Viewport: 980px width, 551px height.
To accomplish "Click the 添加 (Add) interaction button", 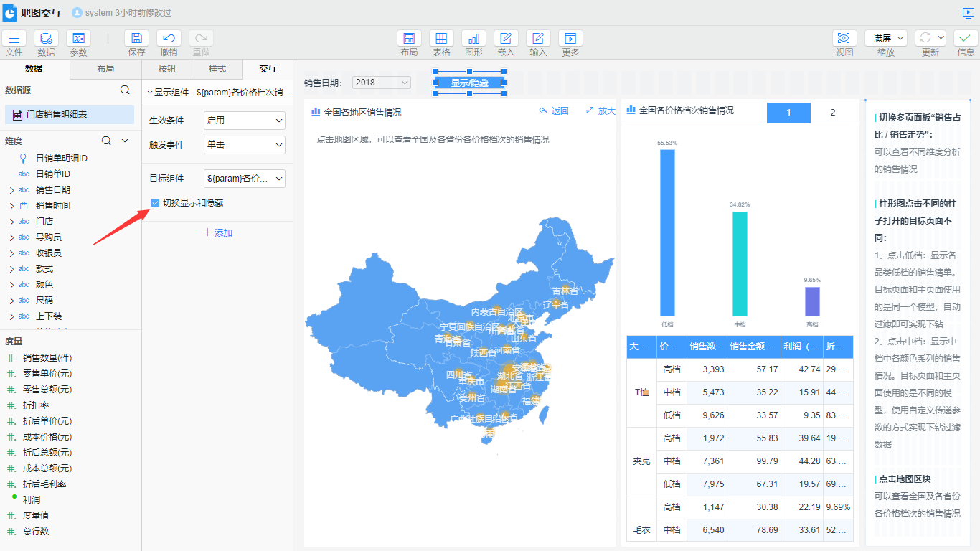I will pyautogui.click(x=217, y=233).
